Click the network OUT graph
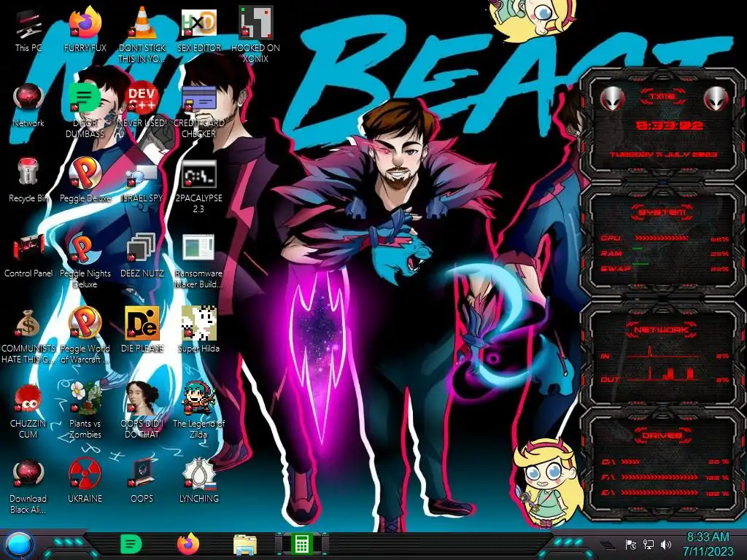 (662, 374)
